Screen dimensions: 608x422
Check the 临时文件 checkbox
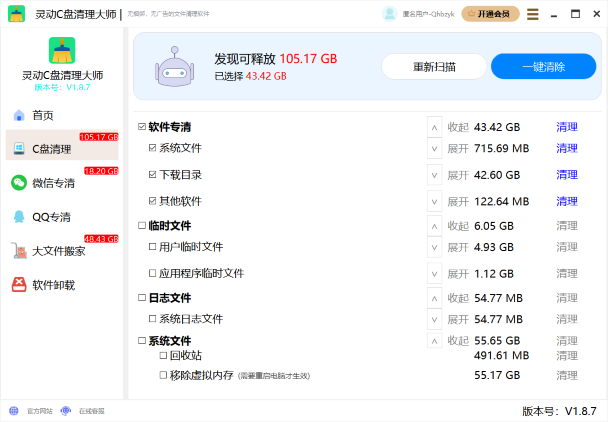coord(142,225)
